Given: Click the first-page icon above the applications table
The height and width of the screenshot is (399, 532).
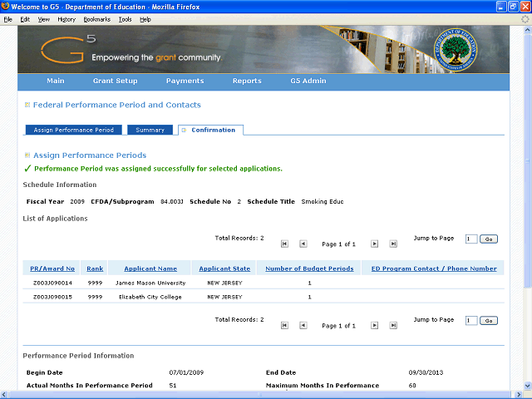Looking at the screenshot, I should (x=284, y=244).
